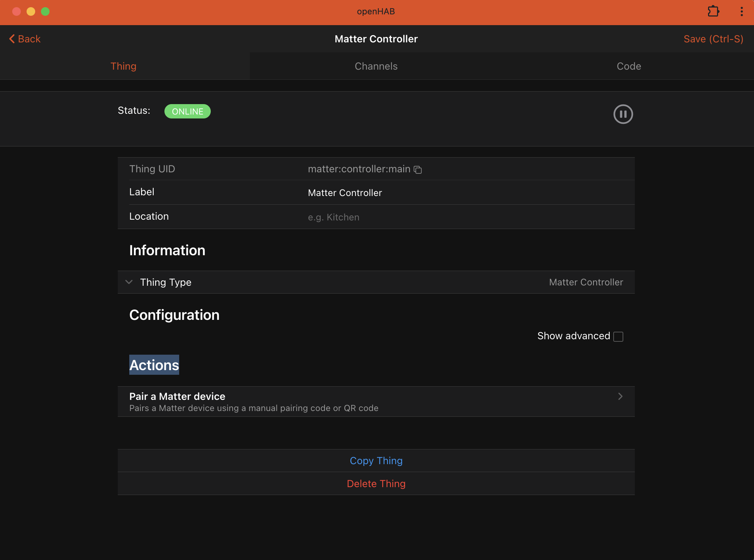754x560 pixels.
Task: Open the three-dot browser menu
Action: coord(741,11)
